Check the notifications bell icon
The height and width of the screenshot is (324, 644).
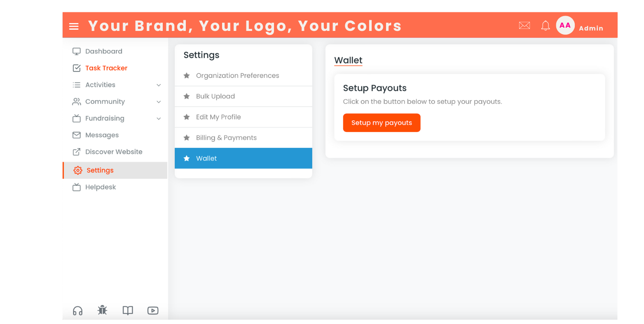point(546,26)
